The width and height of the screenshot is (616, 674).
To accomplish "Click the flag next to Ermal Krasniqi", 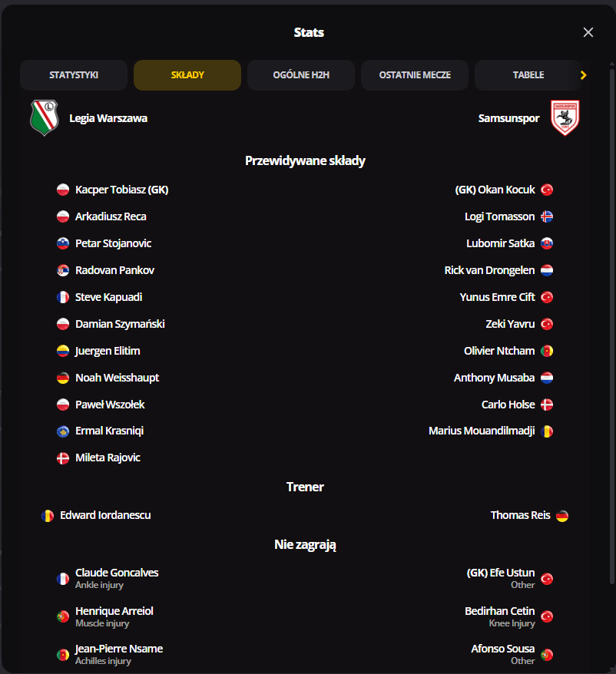I will pos(63,431).
